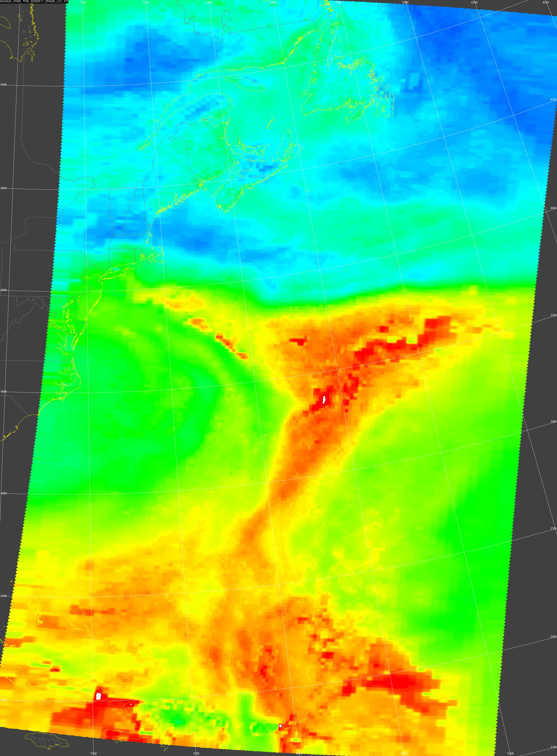The image size is (557, 756).
Task: Click the 75W label on the top edge
Action: 83,2
